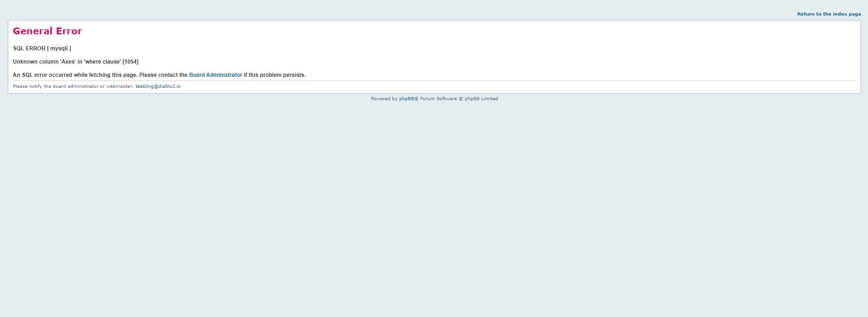Click the copyright symbol in the footer

click(461, 99)
